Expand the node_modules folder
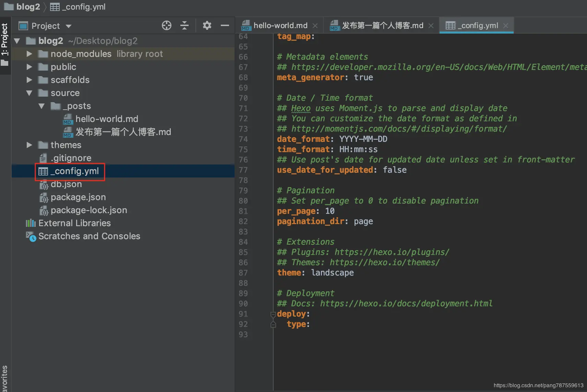Viewport: 587px width, 392px height. pyautogui.click(x=29, y=54)
